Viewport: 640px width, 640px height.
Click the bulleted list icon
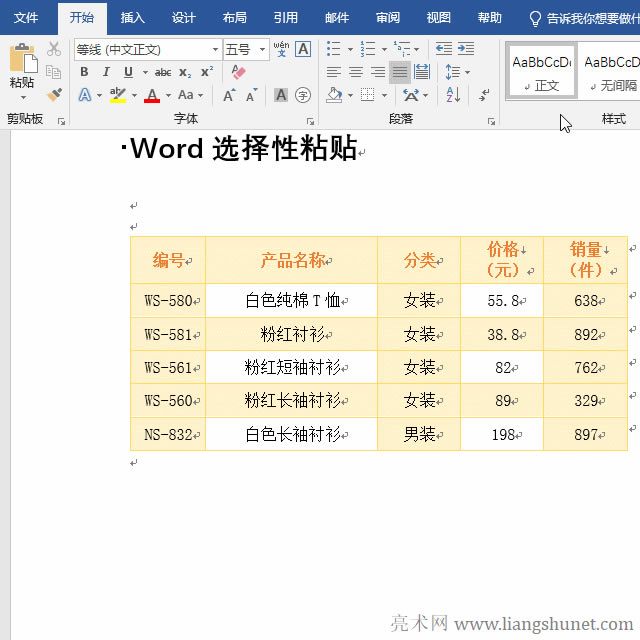click(x=333, y=49)
